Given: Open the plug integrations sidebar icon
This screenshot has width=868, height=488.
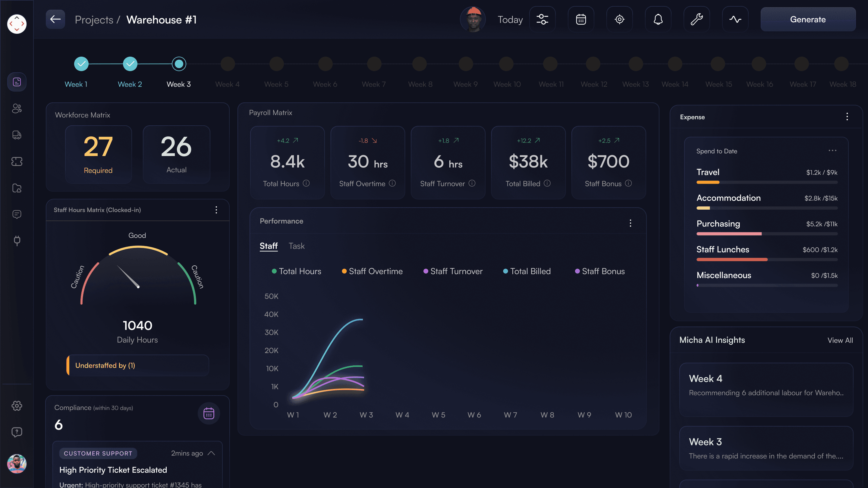Looking at the screenshot, I should click(17, 240).
